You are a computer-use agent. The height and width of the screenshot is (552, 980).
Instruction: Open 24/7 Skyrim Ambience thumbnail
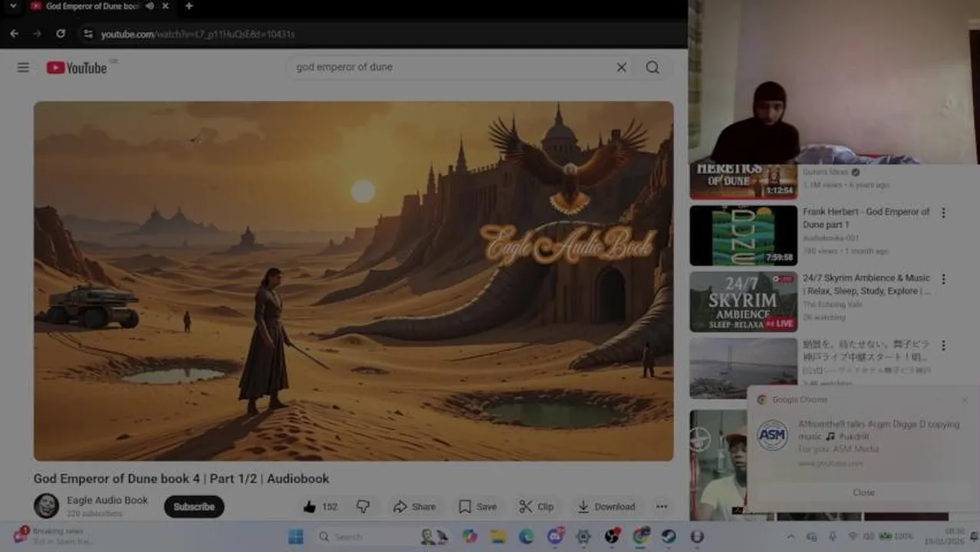743,301
